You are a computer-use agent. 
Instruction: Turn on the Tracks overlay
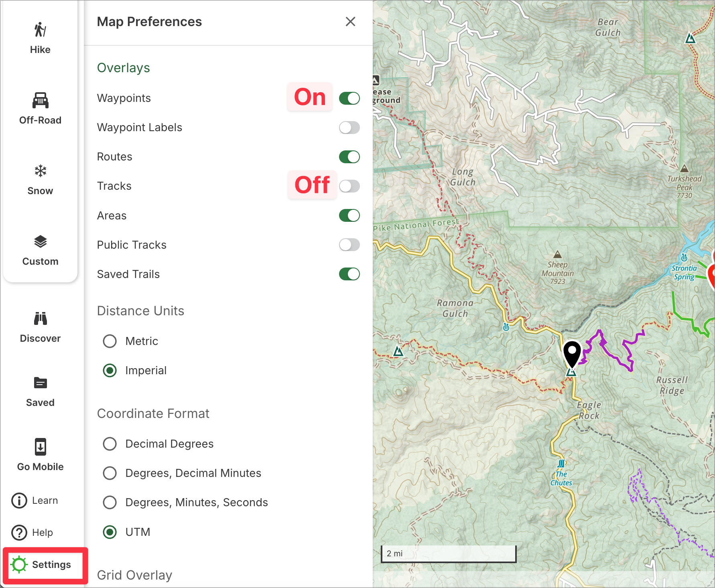349,186
